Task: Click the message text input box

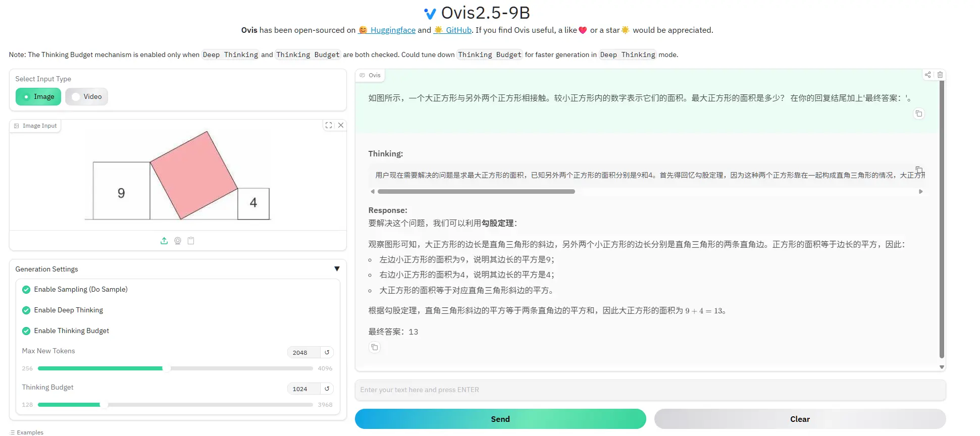Action: tap(650, 390)
